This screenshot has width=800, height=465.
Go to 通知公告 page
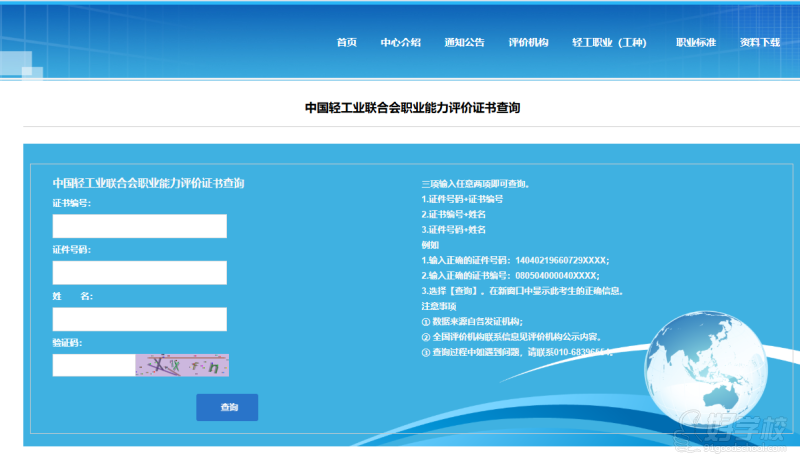pyautogui.click(x=464, y=42)
